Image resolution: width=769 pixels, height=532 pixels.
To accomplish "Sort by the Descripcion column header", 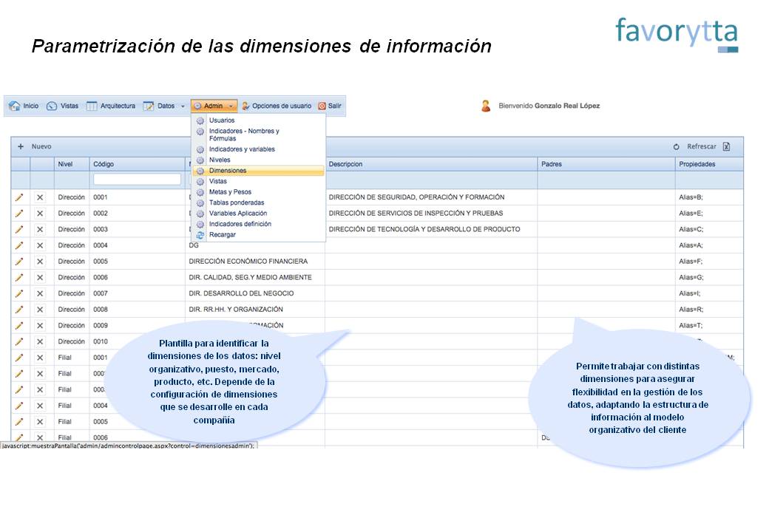I will (430, 164).
